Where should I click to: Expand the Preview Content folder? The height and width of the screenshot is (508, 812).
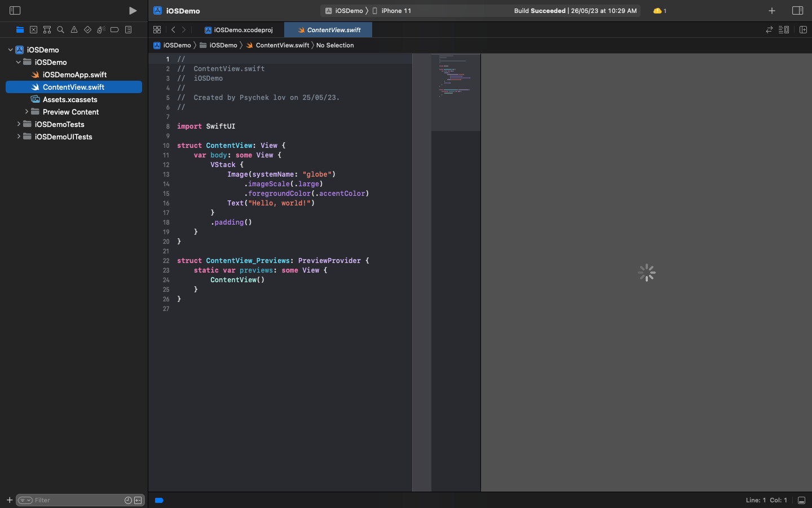point(27,112)
